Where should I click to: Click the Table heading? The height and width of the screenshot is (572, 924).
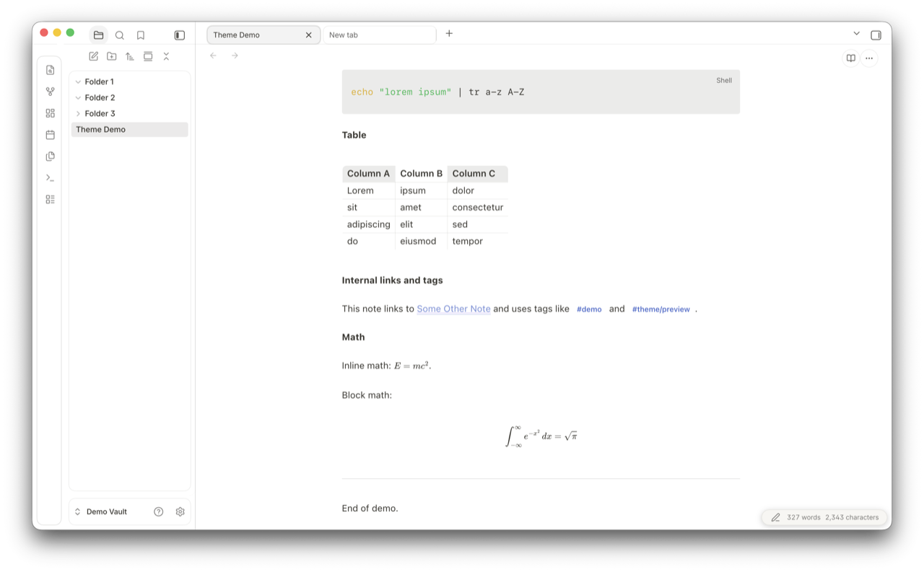tap(354, 135)
